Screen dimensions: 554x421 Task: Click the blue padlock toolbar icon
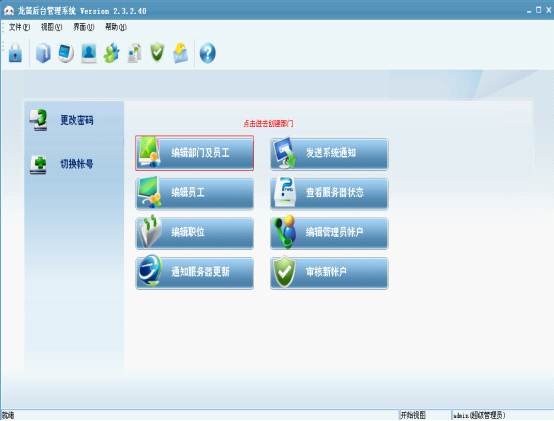pyautogui.click(x=15, y=53)
